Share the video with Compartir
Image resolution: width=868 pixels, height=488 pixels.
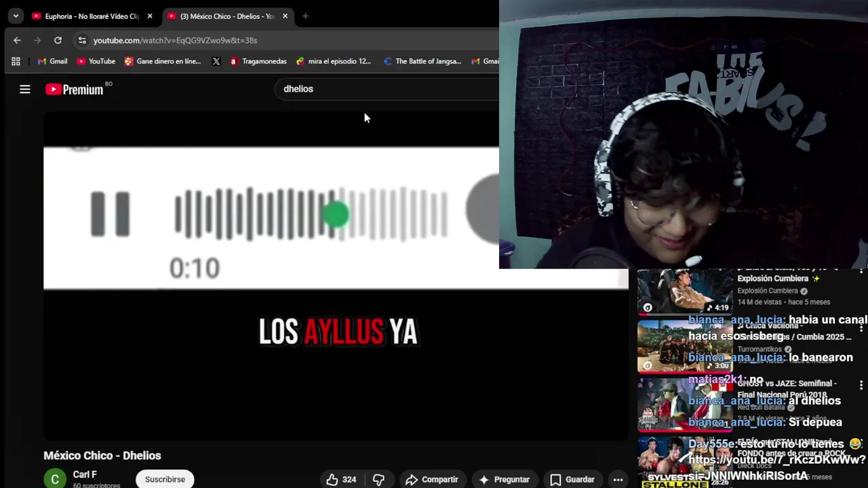tap(432, 479)
